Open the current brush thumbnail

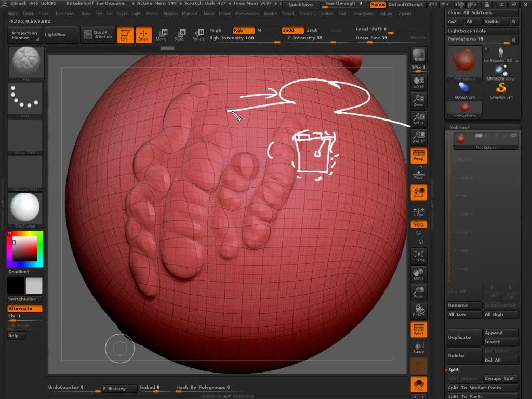click(26, 63)
